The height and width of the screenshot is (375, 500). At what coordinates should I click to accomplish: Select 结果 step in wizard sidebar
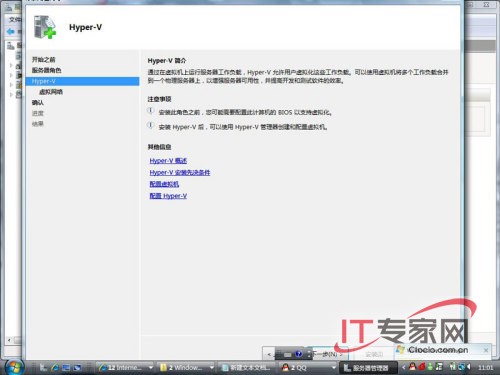coord(38,124)
